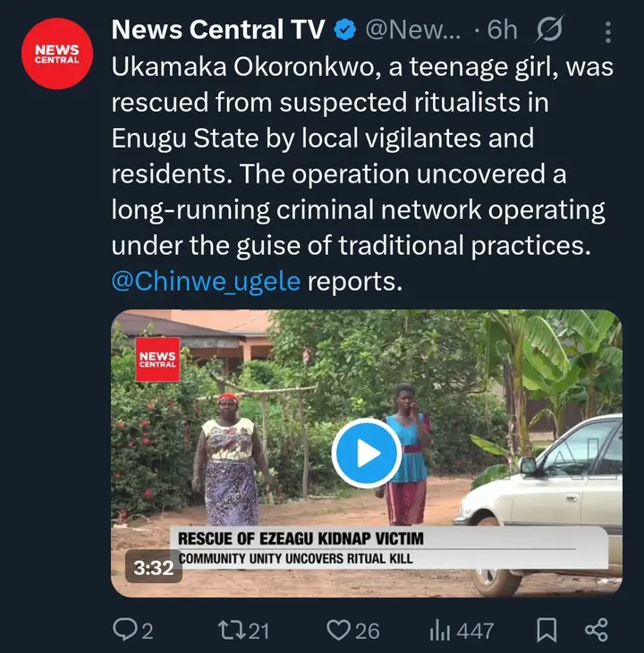Tap the Grok slashed-circle icon
Viewport: 644px width, 653px height.
548,30
